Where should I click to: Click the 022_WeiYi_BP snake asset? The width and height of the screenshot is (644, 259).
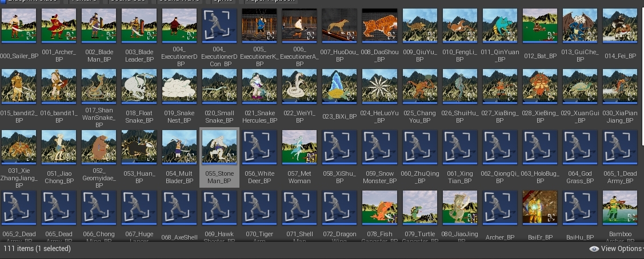pos(299,86)
